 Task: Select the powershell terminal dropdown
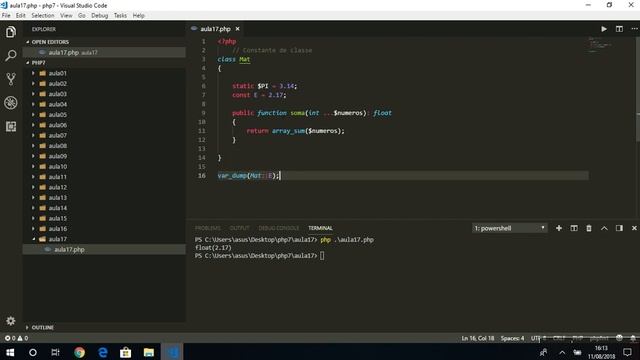pyautogui.click(x=509, y=228)
